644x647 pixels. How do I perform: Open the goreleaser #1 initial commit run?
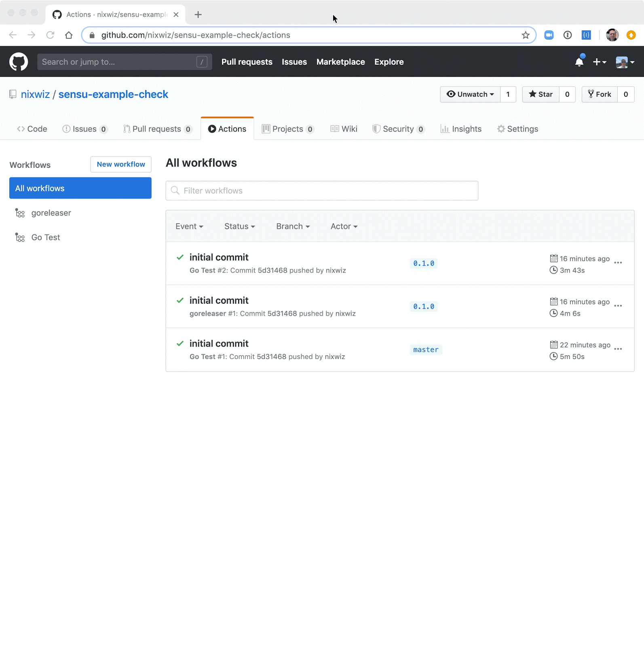click(x=219, y=300)
